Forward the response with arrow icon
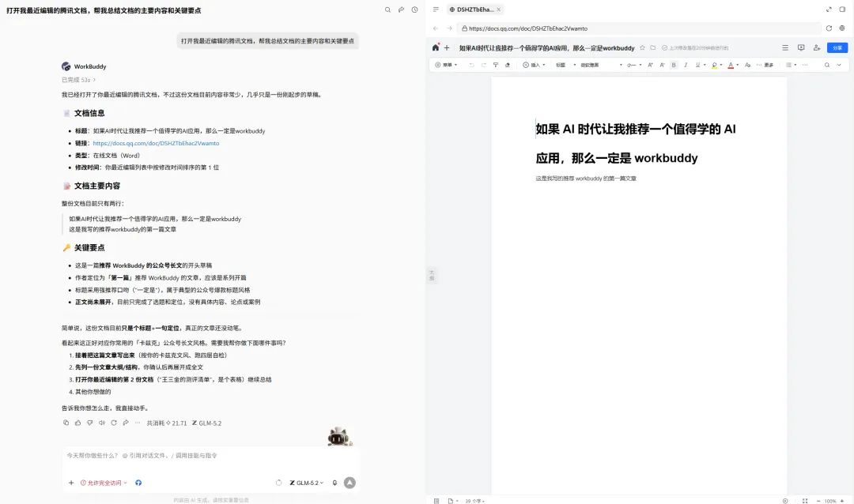The height and width of the screenshot is (504, 854). coord(126,423)
